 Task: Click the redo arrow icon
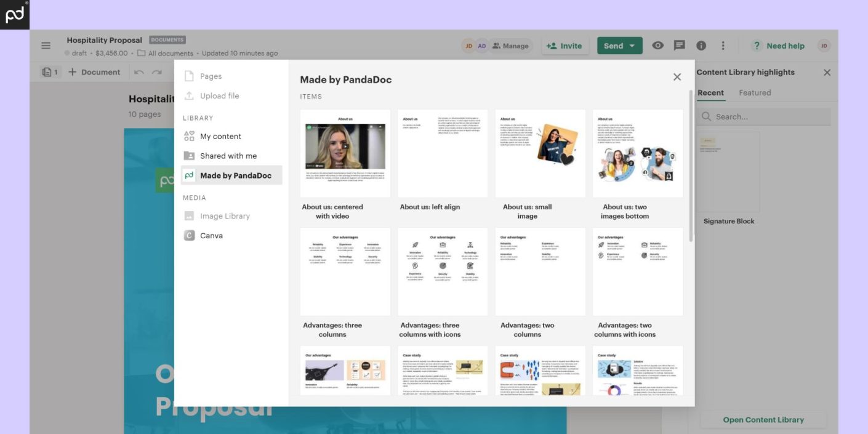point(157,72)
